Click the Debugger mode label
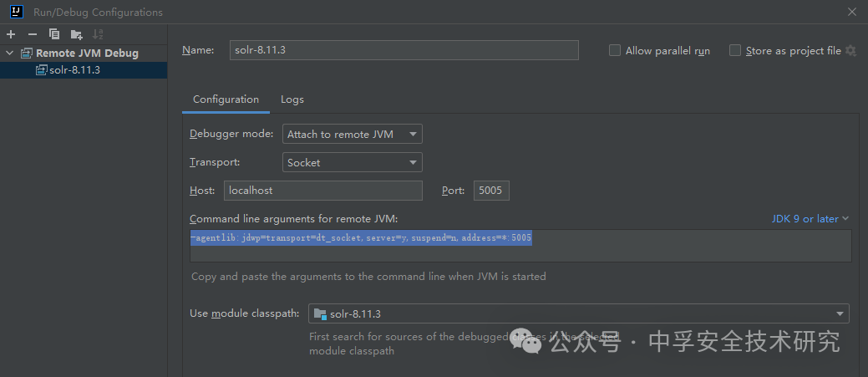Viewport: 868px width, 377px height. (231, 134)
